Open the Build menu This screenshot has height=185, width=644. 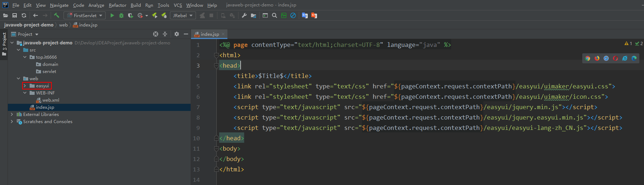coord(136,5)
